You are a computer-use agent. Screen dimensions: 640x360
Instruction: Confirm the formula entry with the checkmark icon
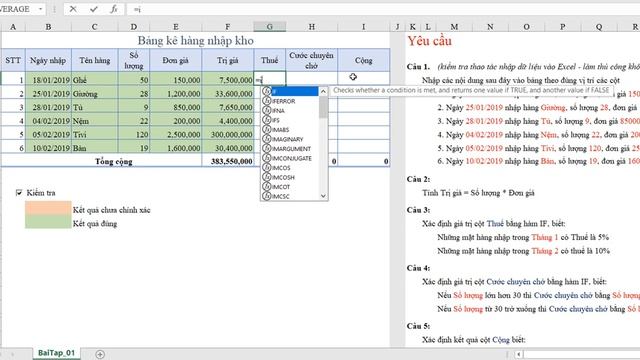point(94,9)
